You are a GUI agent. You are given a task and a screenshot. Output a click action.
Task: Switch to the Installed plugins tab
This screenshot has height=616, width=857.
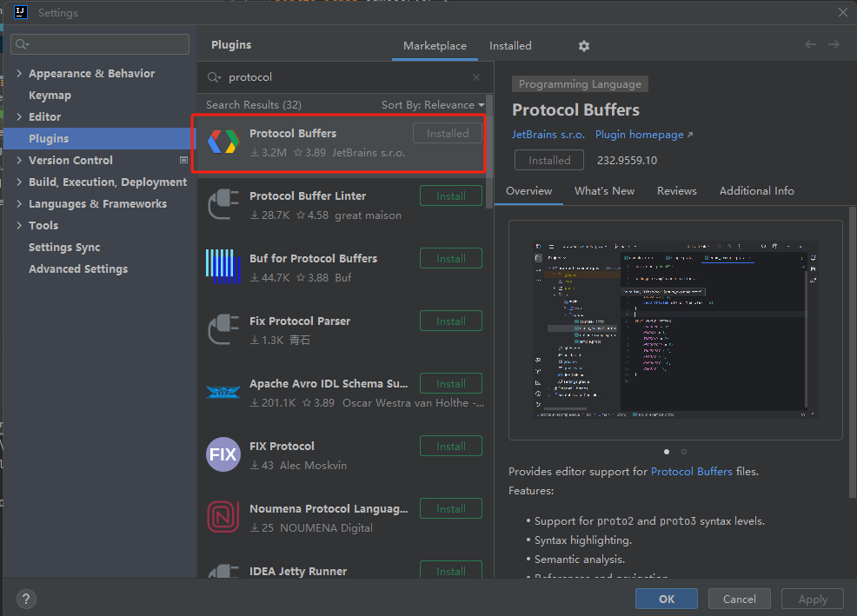pos(510,46)
